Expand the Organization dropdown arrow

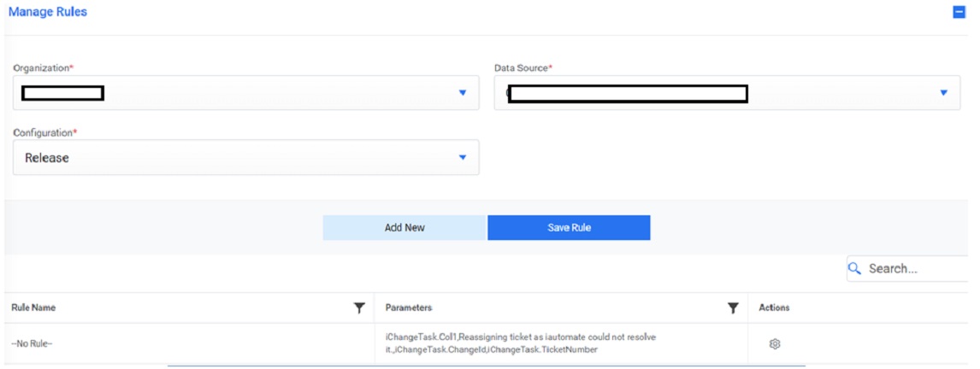click(462, 92)
